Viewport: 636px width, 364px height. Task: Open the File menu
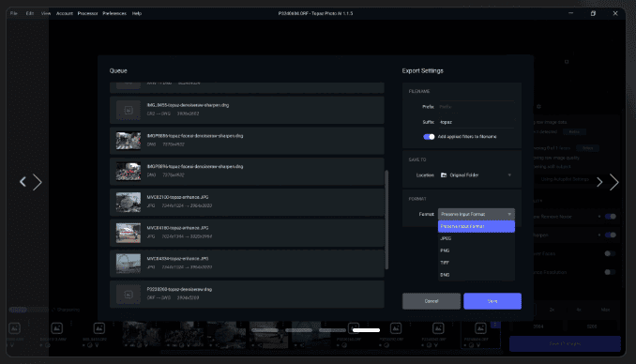click(14, 13)
